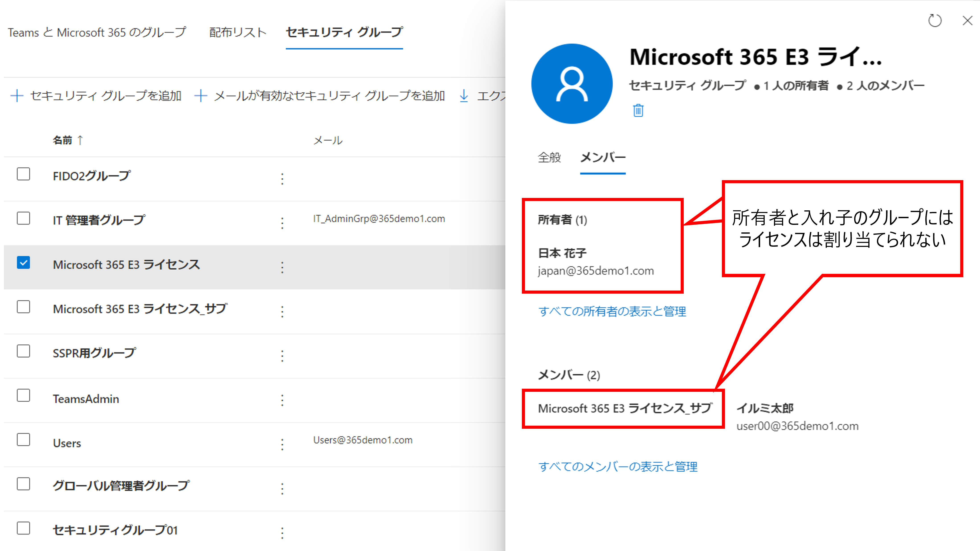Open more options for Microsoft 365 E3 ライセンス

coord(282,267)
